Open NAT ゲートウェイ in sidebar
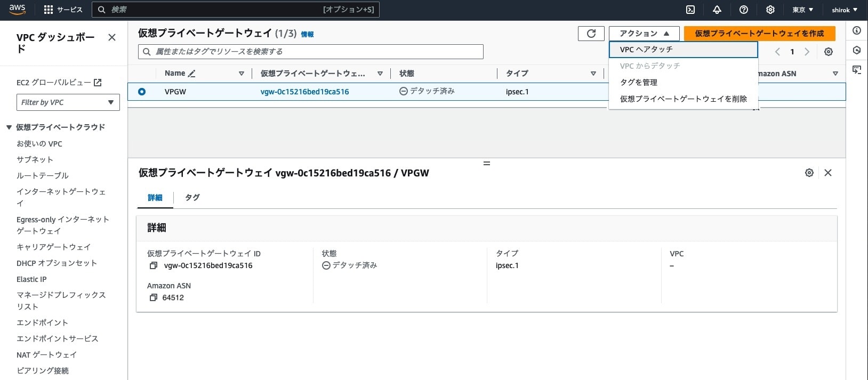This screenshot has width=868, height=380. tap(46, 355)
